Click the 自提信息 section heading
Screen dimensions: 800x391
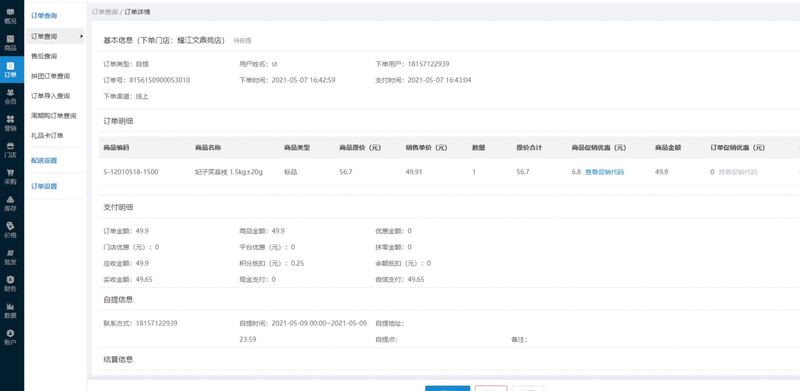pyautogui.click(x=118, y=300)
